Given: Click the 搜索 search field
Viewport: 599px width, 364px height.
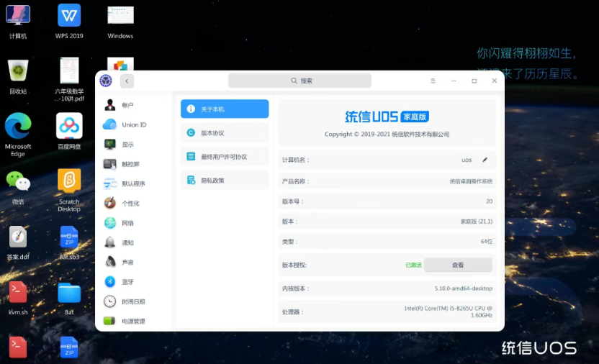Looking at the screenshot, I should click(x=300, y=81).
